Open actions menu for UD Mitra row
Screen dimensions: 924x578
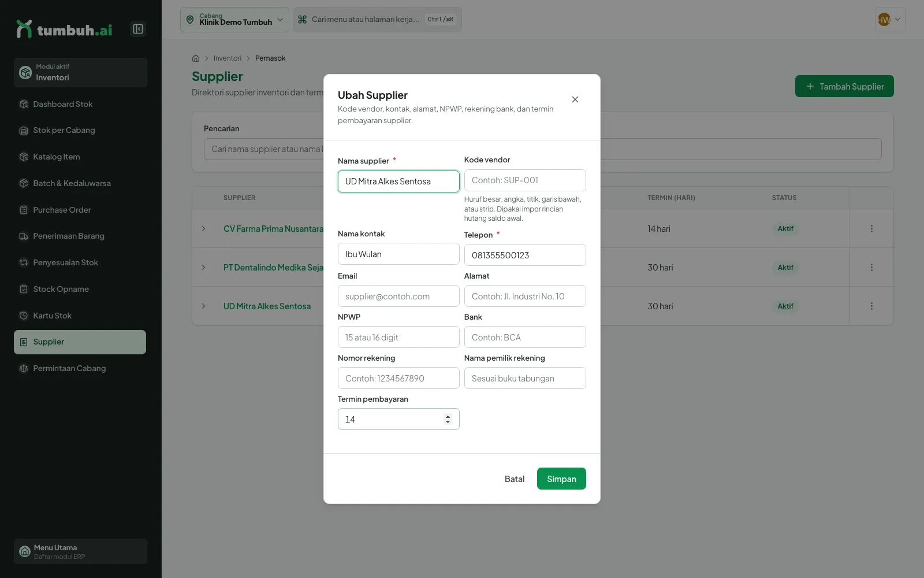click(x=871, y=306)
